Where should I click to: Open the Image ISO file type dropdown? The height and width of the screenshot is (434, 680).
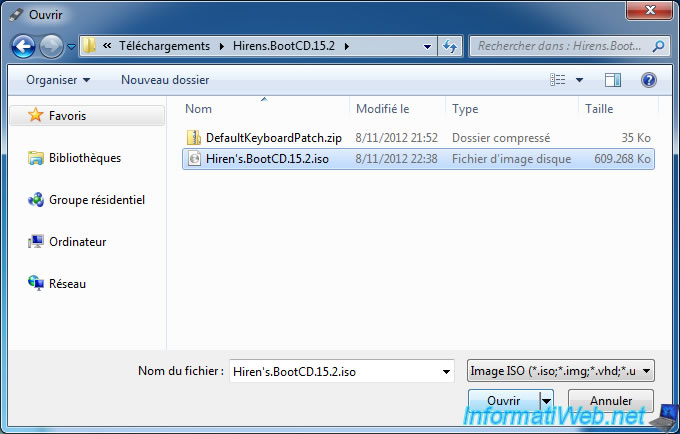click(x=560, y=371)
